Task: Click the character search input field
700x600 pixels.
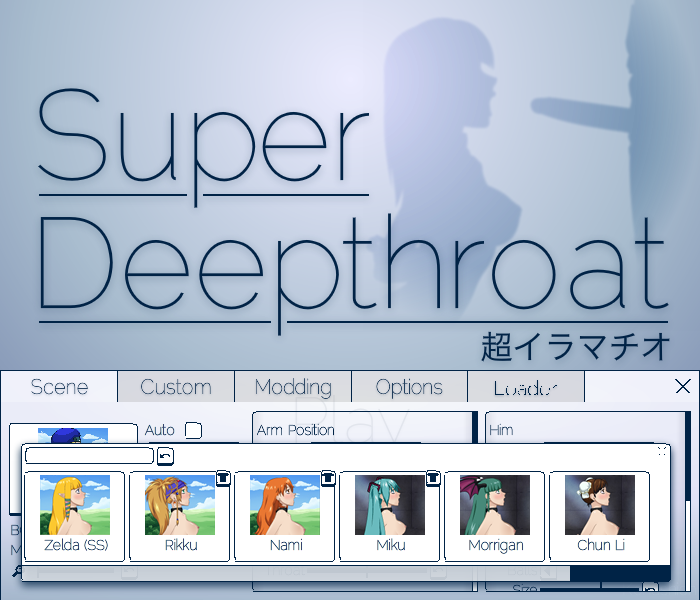Action: (89, 456)
